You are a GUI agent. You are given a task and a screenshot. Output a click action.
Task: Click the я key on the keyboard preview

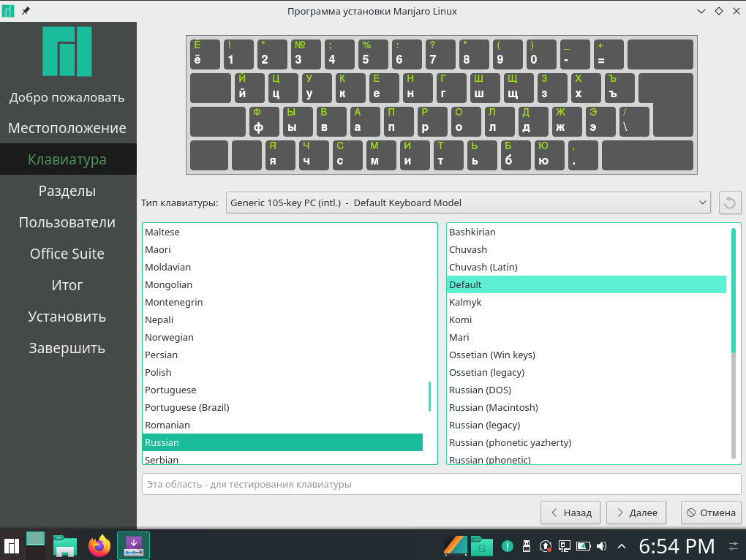[279, 155]
